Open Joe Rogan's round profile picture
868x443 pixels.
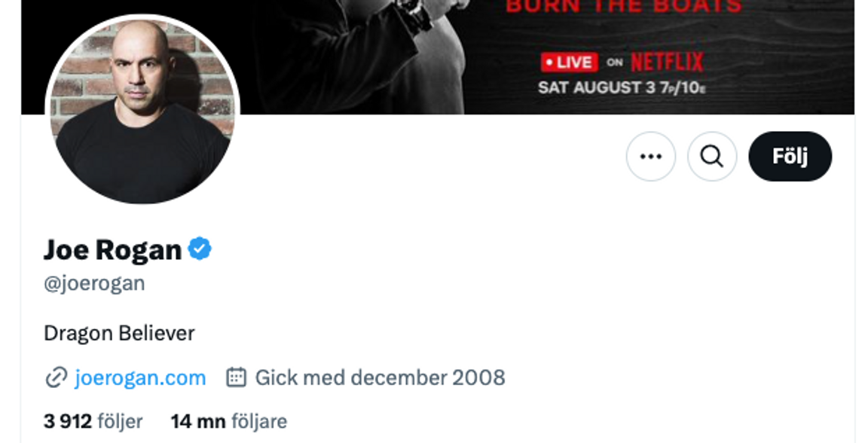(142, 110)
